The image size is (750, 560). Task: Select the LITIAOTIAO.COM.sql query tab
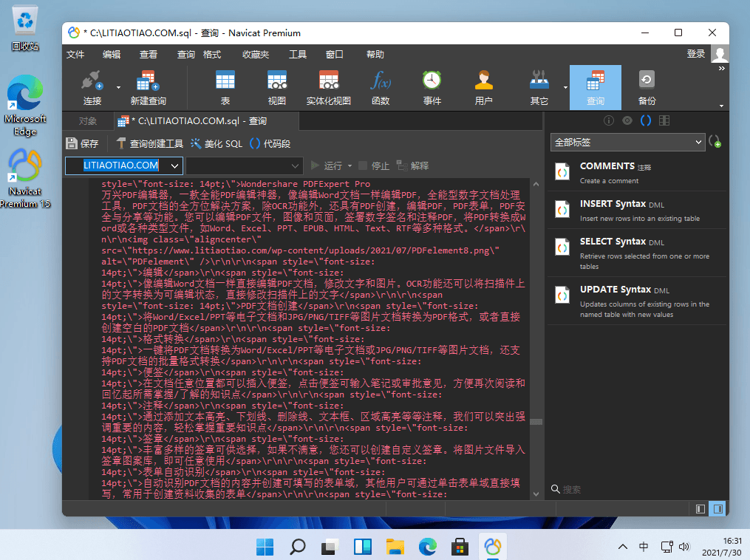point(206,121)
